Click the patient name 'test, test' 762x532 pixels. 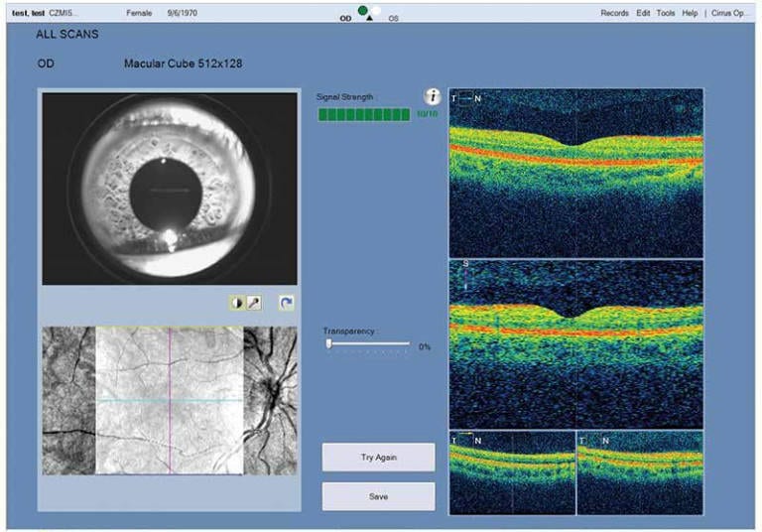(x=28, y=13)
